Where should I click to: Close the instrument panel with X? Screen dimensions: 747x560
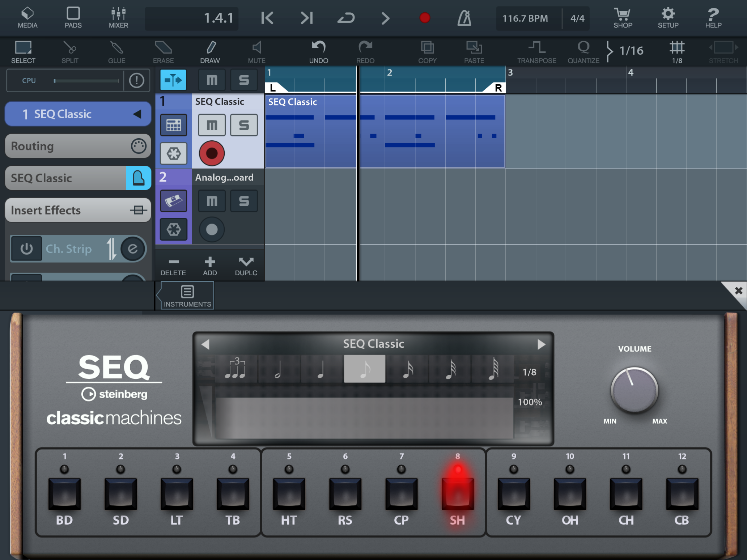pyautogui.click(x=738, y=291)
